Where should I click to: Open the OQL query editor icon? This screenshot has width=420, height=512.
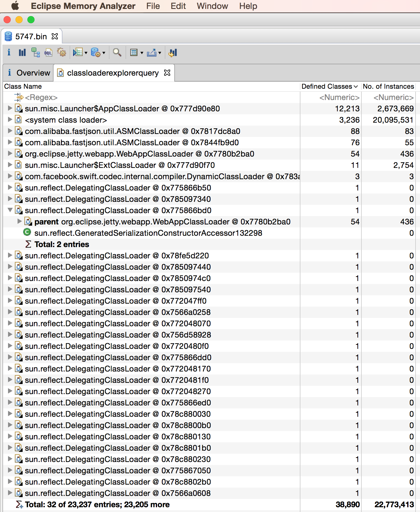[48, 53]
